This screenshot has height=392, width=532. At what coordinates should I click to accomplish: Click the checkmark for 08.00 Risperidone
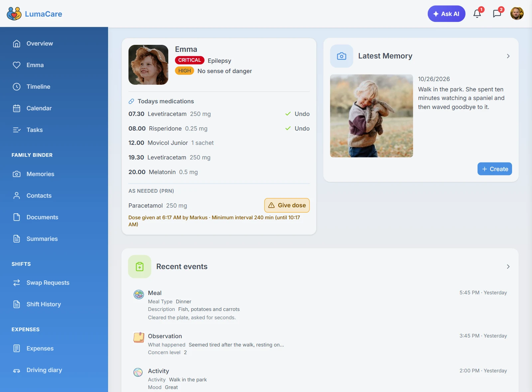[x=288, y=129]
